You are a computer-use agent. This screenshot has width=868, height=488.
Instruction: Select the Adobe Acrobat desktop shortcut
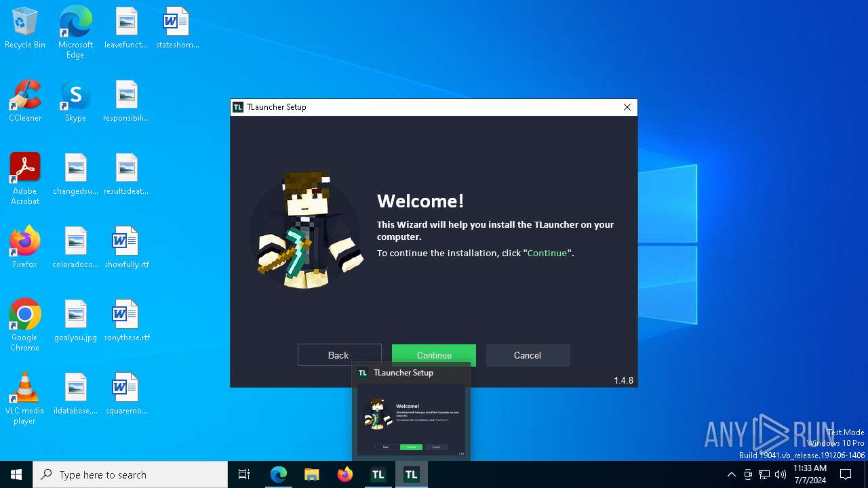point(25,179)
